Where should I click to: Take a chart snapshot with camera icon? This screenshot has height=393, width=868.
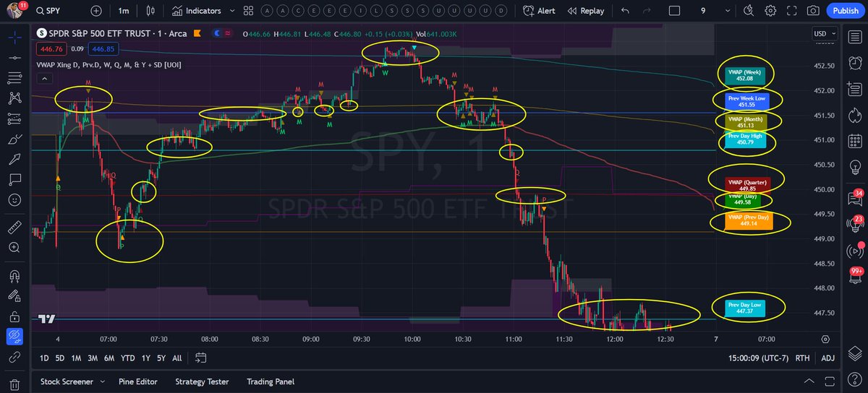[x=813, y=11]
